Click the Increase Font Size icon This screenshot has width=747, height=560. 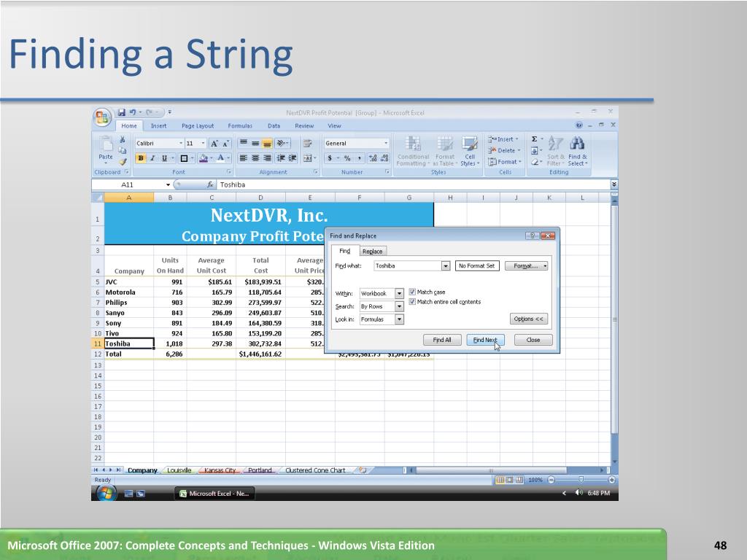tap(214, 144)
